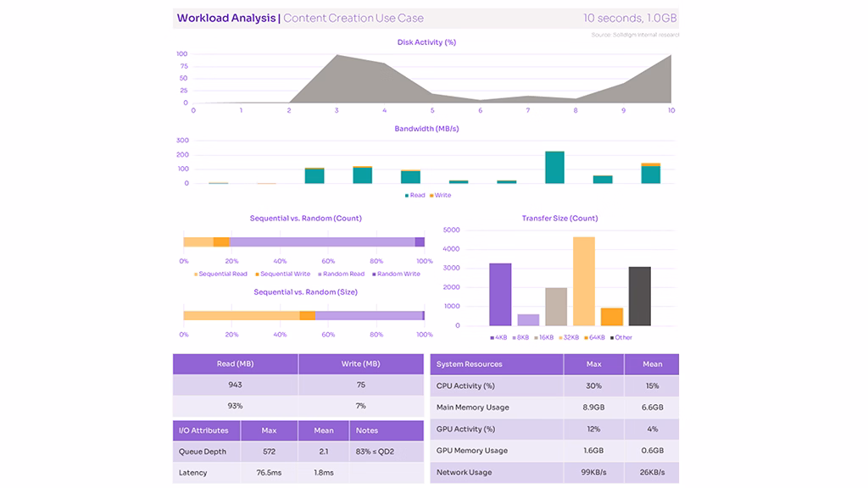868x488 pixels.
Task: Click the Write legend swatch under Bandwidth
Action: (x=431, y=196)
